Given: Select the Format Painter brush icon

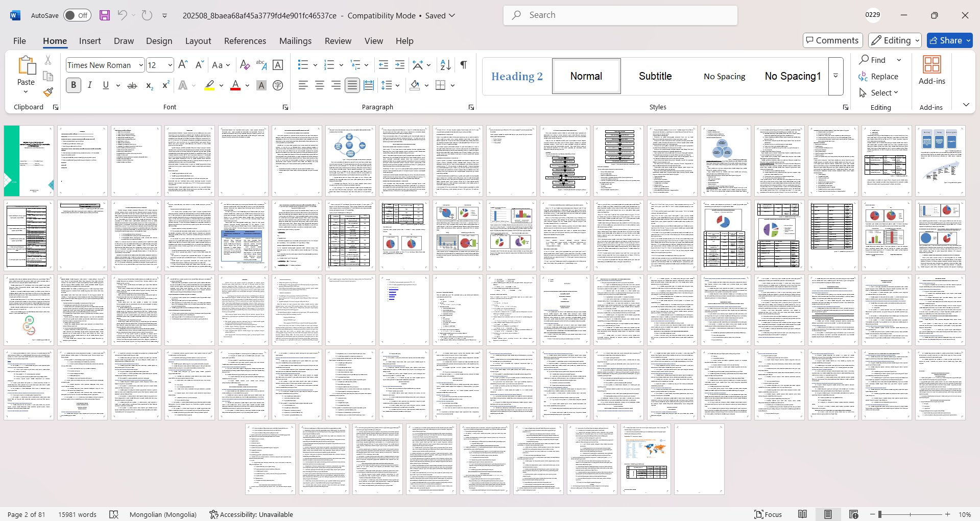Looking at the screenshot, I should 48,92.
